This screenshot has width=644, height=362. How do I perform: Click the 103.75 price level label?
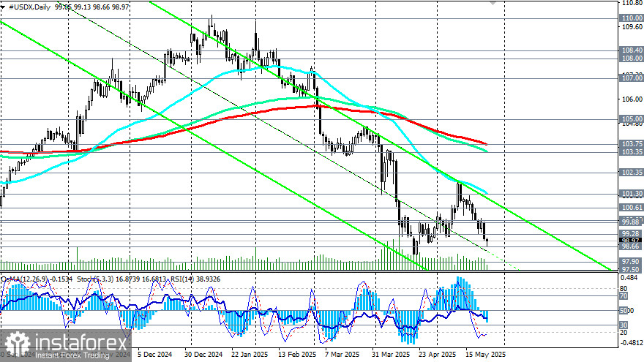pos(632,143)
